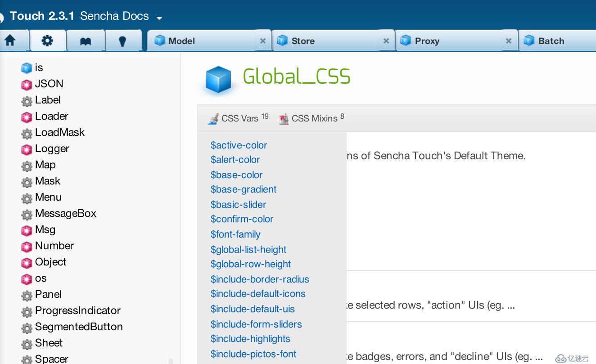The height and width of the screenshot is (364, 596).
Task: Open Spacer in the class tree
Action: 52,359
